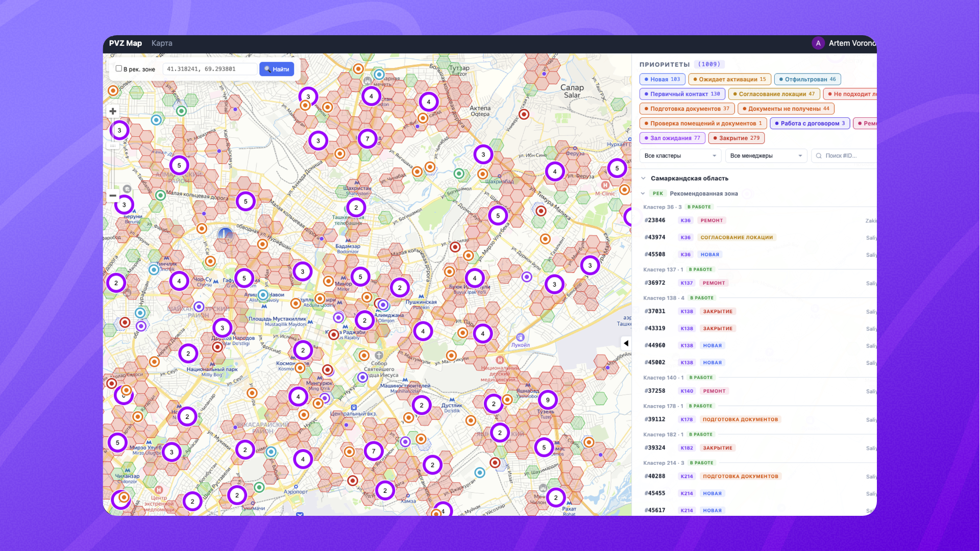Open list entry #37031
Image resolution: width=980 pixels, height=551 pixels.
(x=758, y=311)
